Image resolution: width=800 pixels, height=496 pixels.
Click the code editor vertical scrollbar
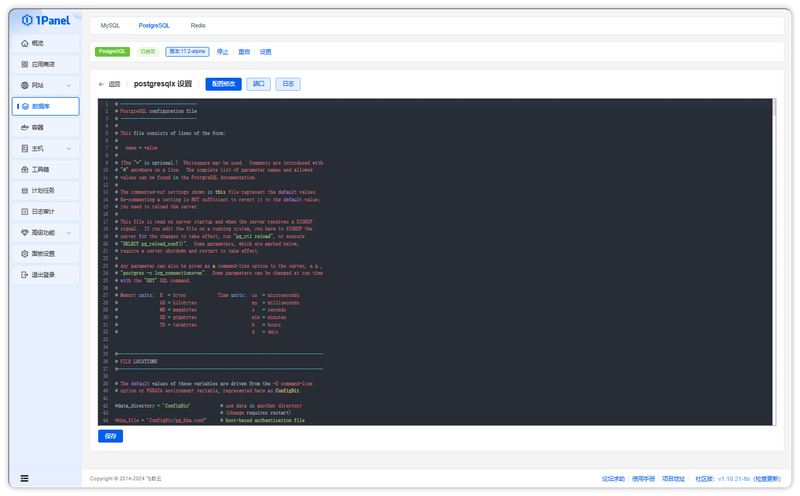click(x=774, y=108)
